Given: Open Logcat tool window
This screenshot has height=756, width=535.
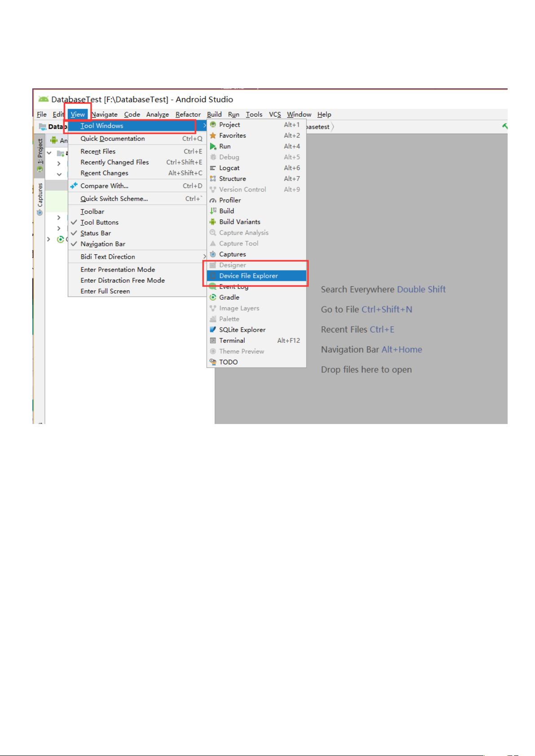Looking at the screenshot, I should click(x=256, y=168).
